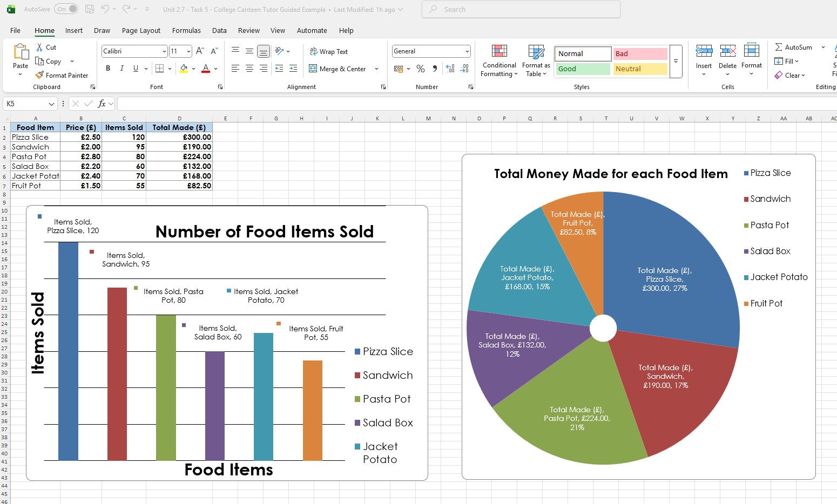Viewport: 837px width, 504px height.
Task: Toggle italic formatting
Action: tap(122, 69)
